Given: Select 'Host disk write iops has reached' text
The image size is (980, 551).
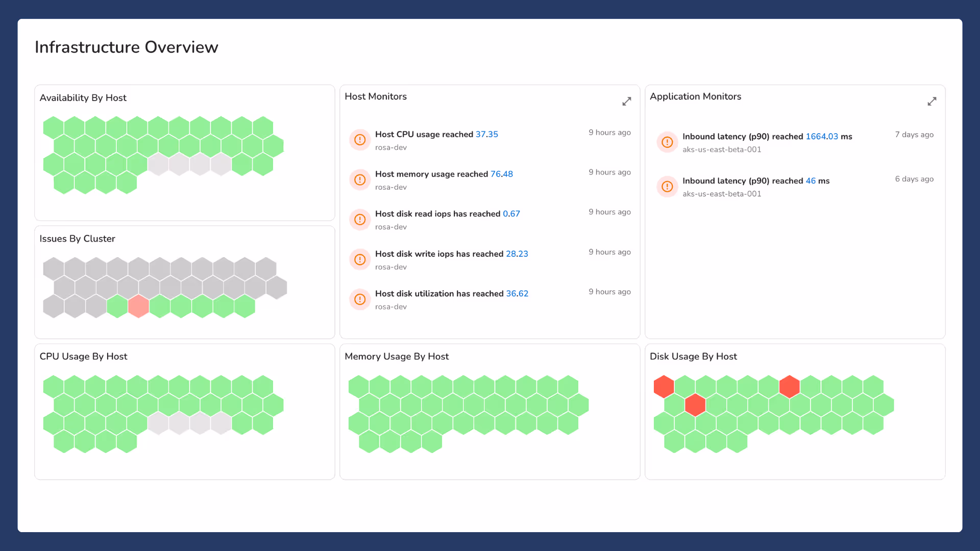Looking at the screenshot, I should click(439, 254).
